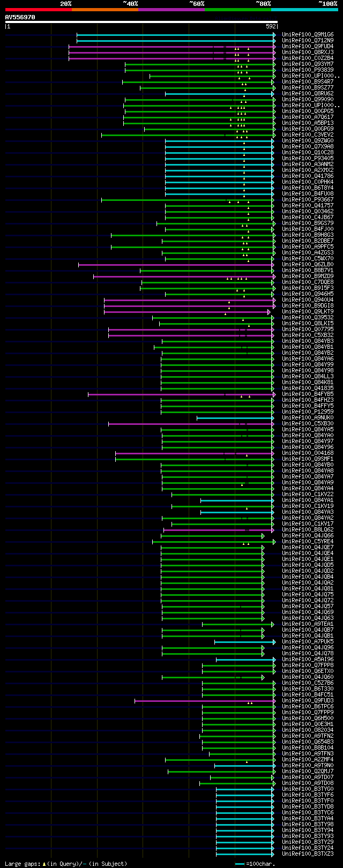Image resolution: width=343 pixels, height=868 pixels.
Task: Click the orange ~40% identity legend segment
Action: 105,10
